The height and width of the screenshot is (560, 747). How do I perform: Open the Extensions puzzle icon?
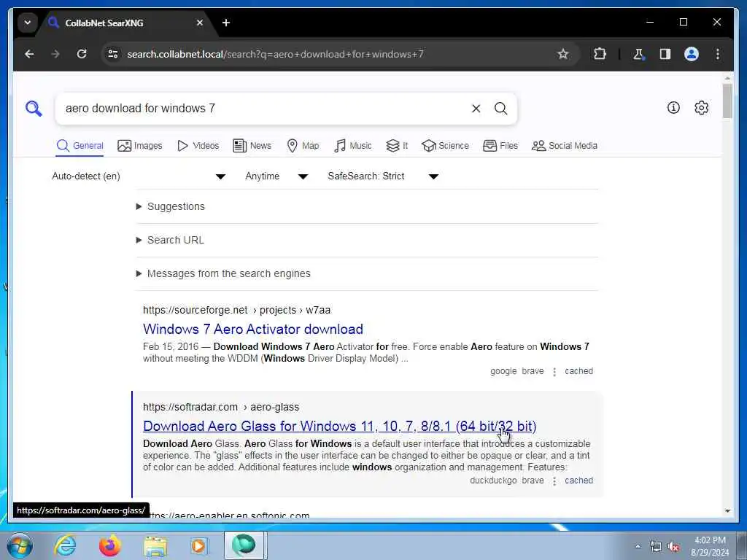(600, 54)
